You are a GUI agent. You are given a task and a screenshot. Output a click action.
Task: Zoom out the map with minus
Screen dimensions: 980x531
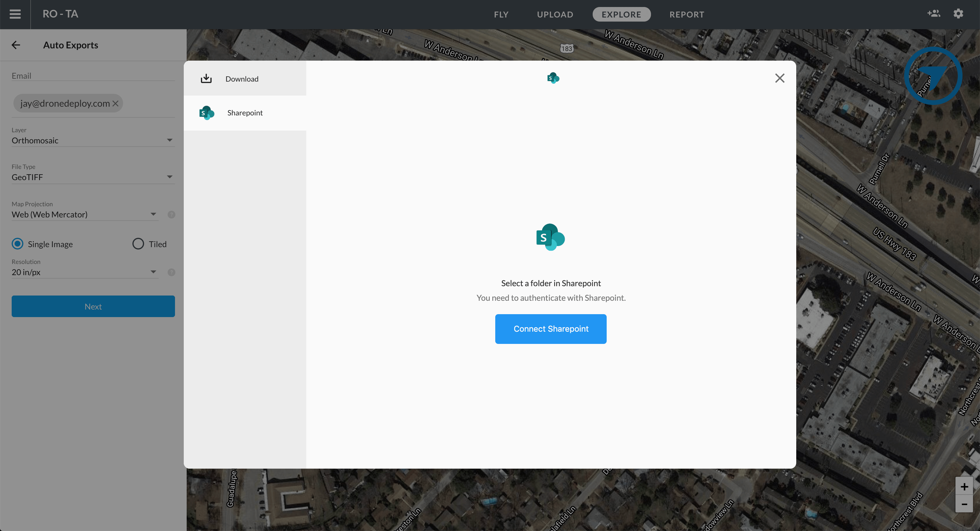click(964, 504)
